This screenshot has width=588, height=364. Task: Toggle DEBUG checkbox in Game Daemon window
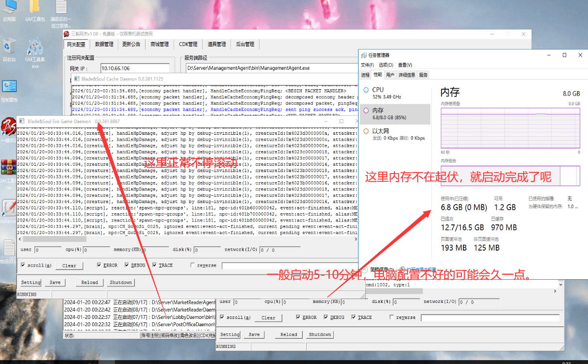coord(127,265)
